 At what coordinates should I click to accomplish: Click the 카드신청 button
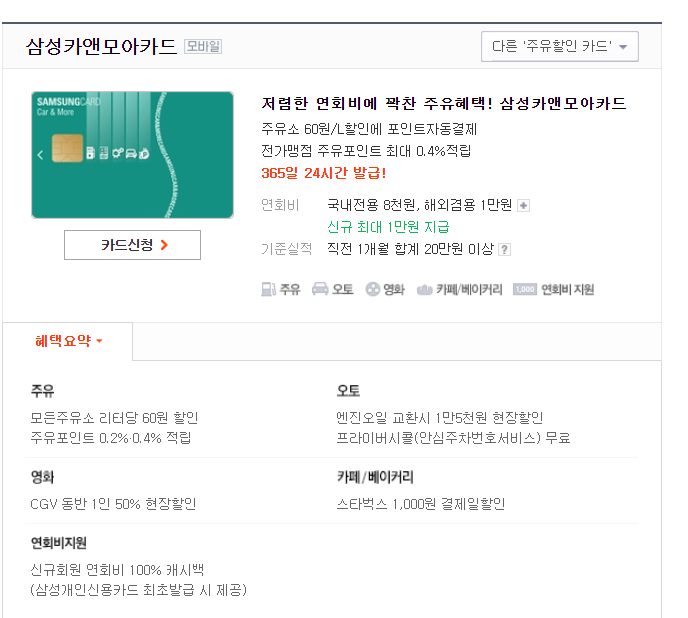tap(133, 245)
